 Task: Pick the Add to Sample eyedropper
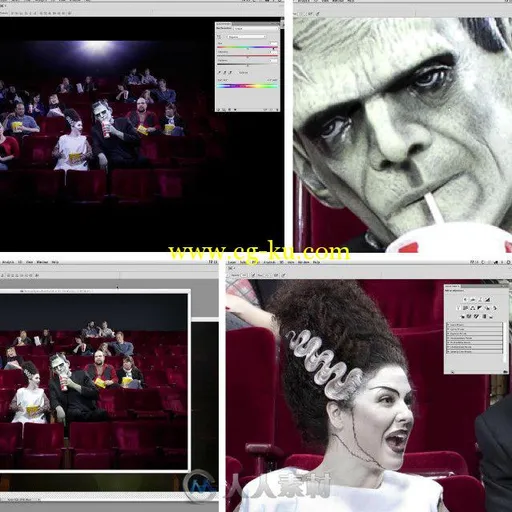point(225,72)
